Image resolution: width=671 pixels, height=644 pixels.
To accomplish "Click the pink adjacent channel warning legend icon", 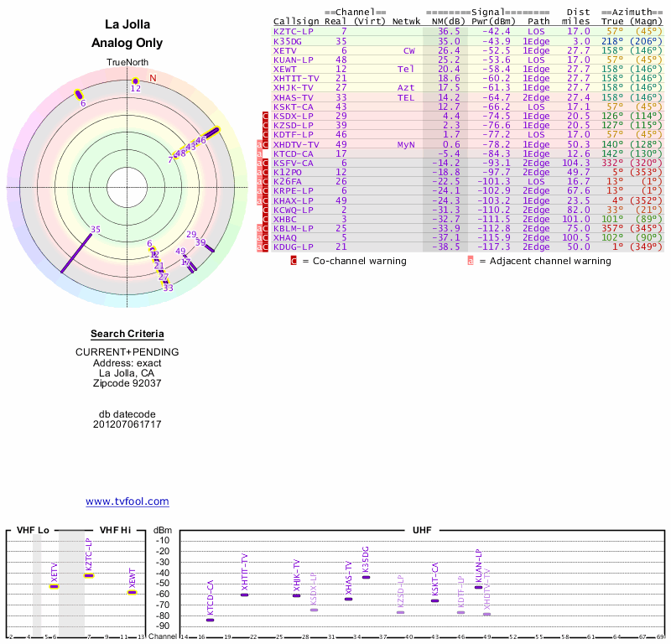I will point(471,261).
